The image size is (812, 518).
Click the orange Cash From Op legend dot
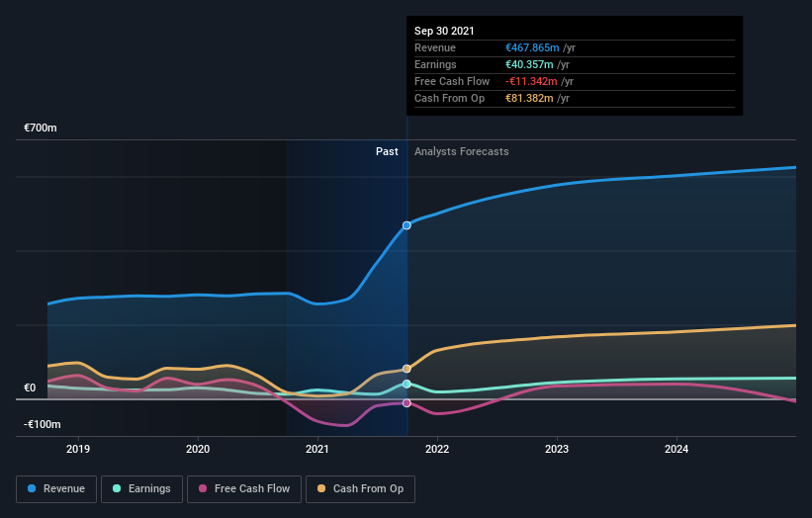pos(321,488)
